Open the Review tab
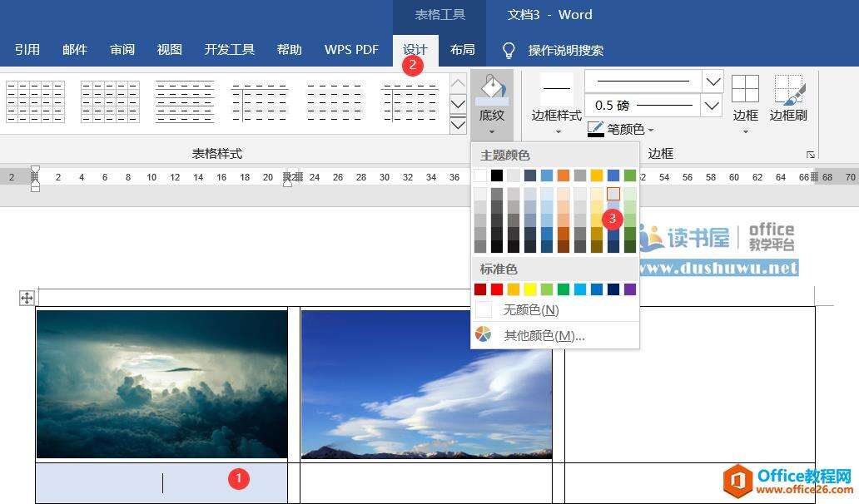 [x=122, y=50]
